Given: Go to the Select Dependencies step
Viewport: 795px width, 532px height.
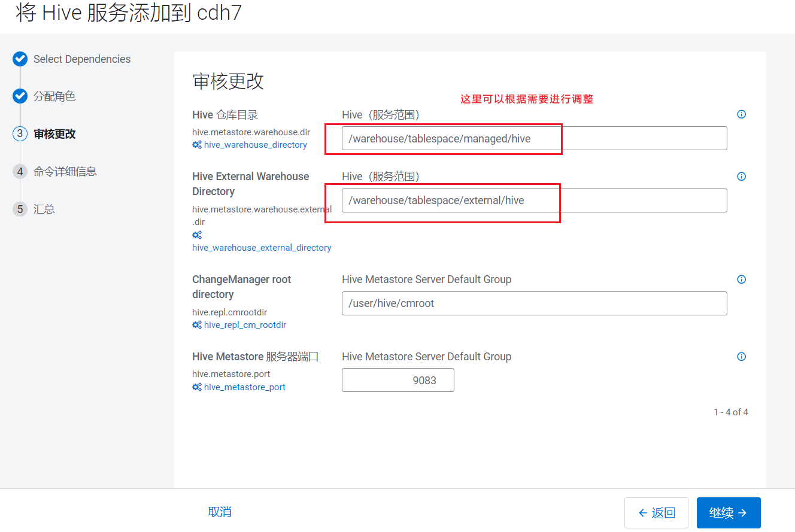Looking at the screenshot, I should [x=82, y=59].
